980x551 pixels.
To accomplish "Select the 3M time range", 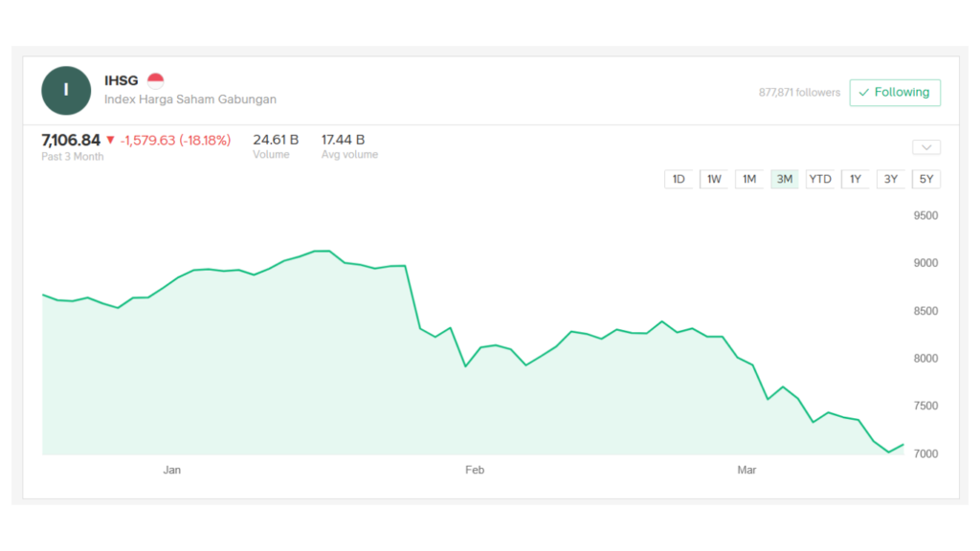I will [785, 179].
